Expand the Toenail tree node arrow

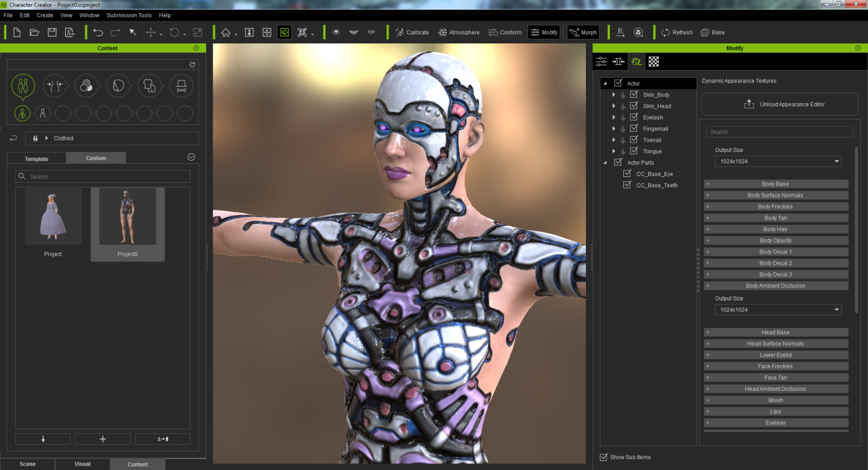(x=614, y=140)
